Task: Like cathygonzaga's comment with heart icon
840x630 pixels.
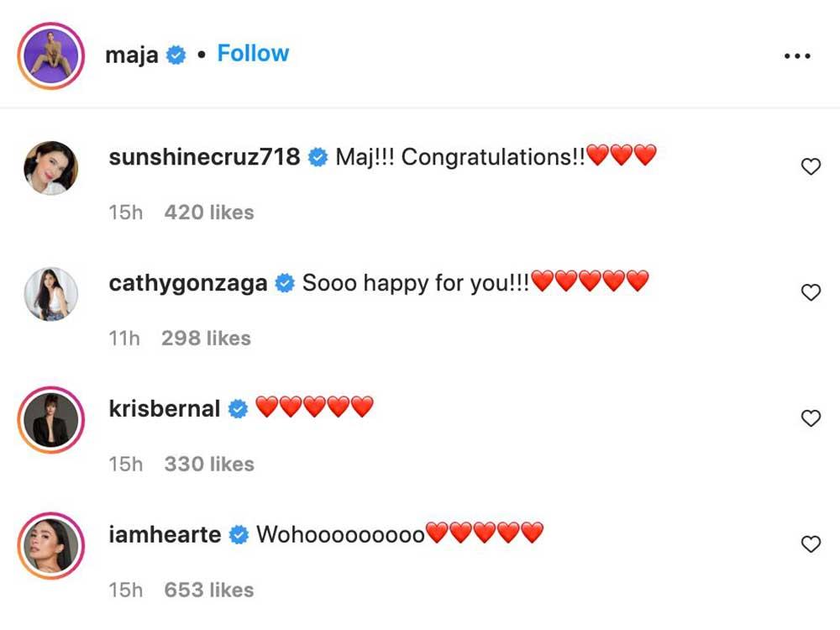Action: coord(811,292)
